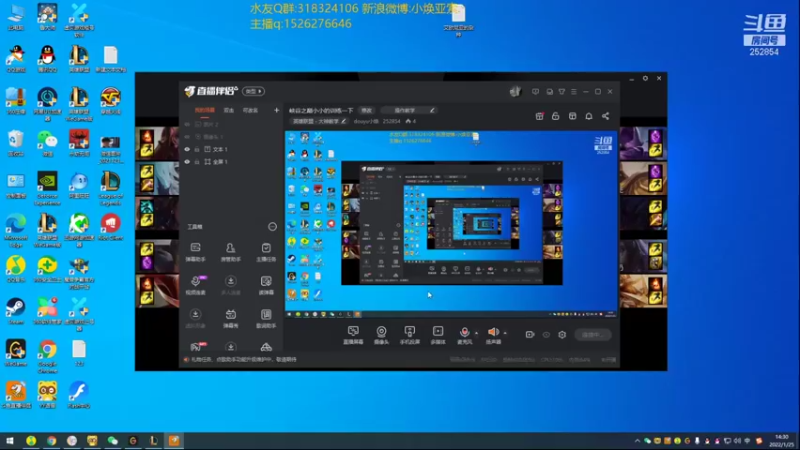The width and height of the screenshot is (800, 450).
Task: Add a 摄像头 camera source
Action: click(381, 335)
